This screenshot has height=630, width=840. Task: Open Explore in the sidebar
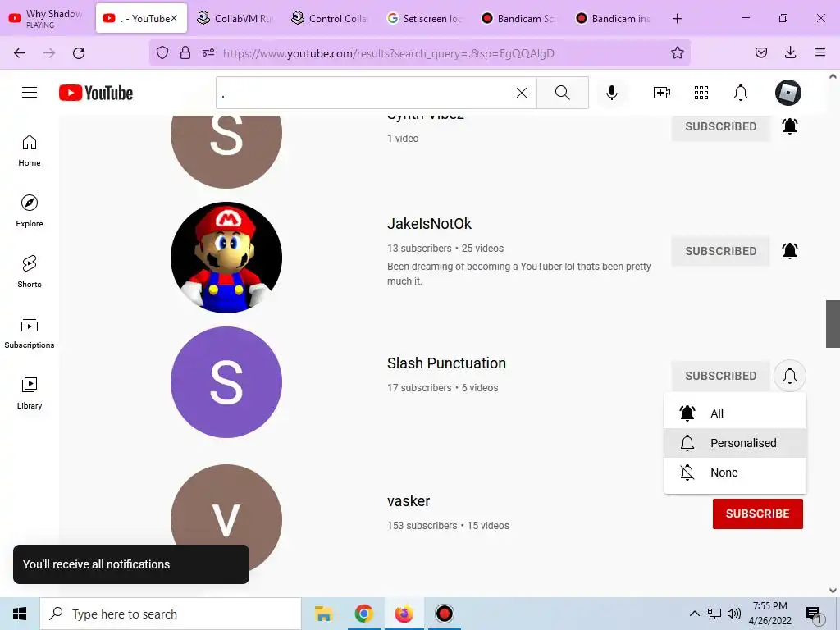30,211
